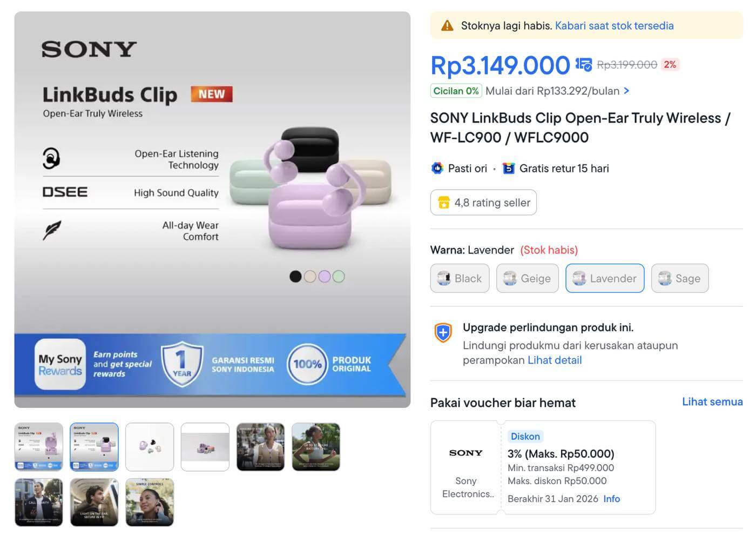Click Kabari saat stok tersedia link

pos(614,26)
